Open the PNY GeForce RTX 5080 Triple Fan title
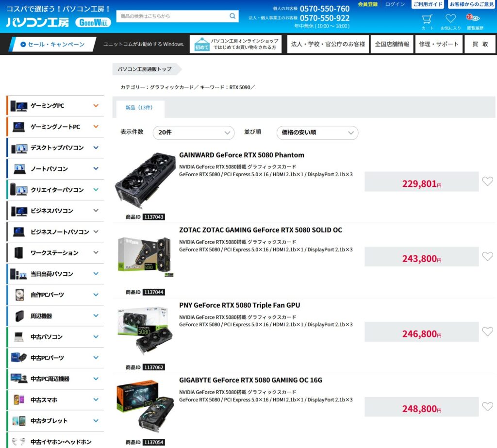The width and height of the screenshot is (497, 448). tap(239, 305)
